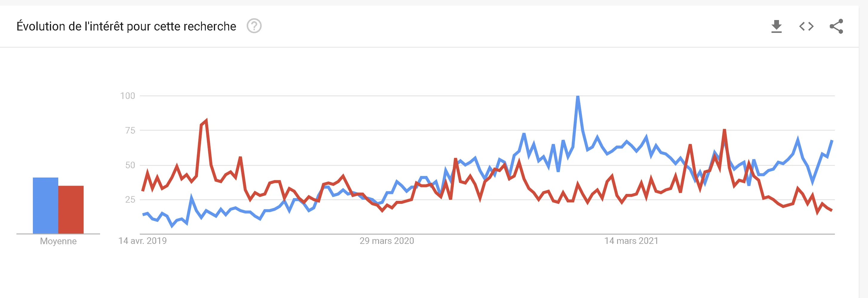Click the 100 value on the y-axis
868x298 pixels.
[x=128, y=96]
